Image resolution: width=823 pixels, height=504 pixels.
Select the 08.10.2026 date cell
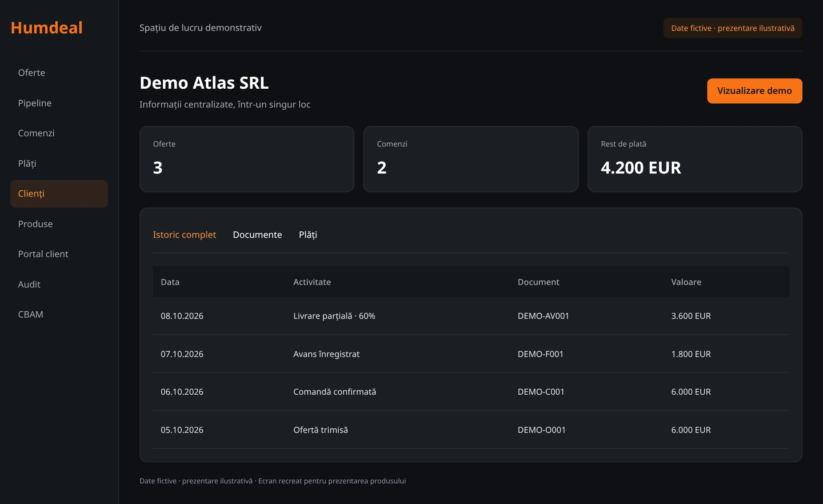pyautogui.click(x=182, y=316)
